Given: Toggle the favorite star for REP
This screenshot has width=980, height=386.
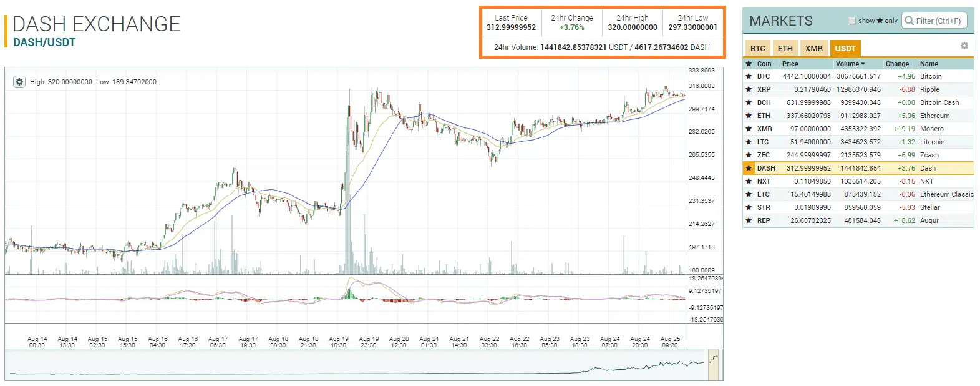Looking at the screenshot, I should click(x=749, y=220).
